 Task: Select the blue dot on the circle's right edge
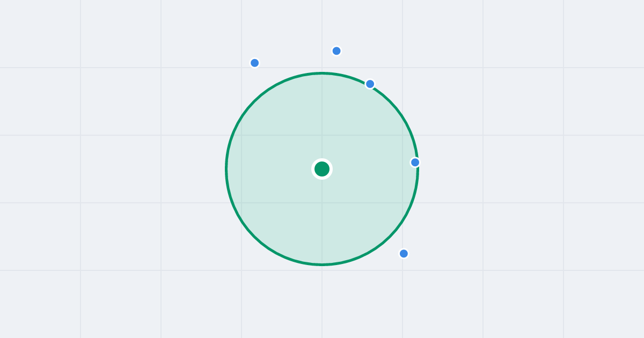coord(415,162)
